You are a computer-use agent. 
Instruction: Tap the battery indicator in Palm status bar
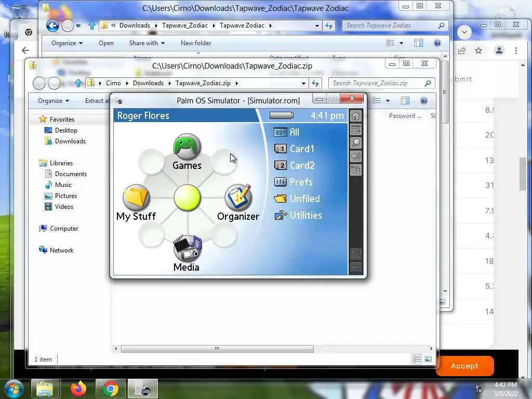tap(281, 115)
